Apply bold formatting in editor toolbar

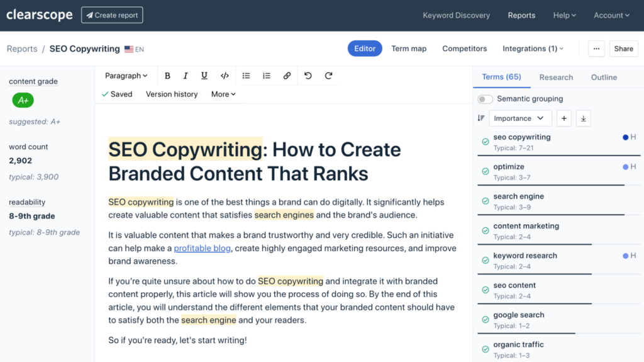[167, 76]
